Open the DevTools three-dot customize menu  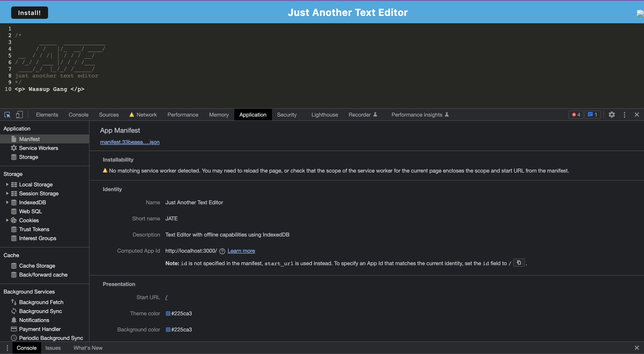[x=624, y=115]
